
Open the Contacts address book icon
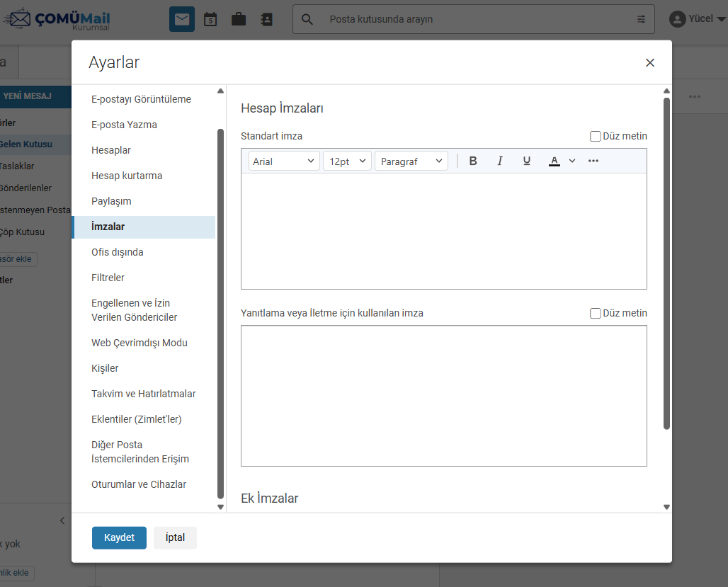click(x=266, y=20)
